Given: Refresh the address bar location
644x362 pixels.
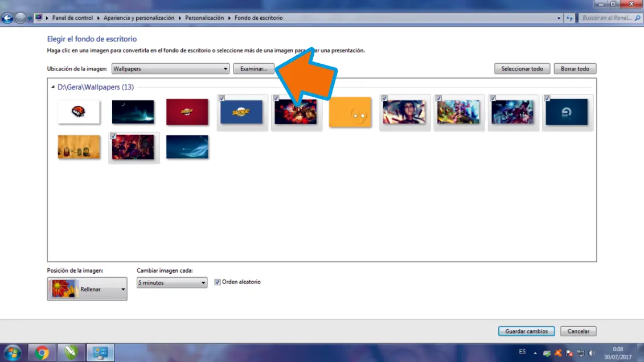Looking at the screenshot, I should point(569,18).
